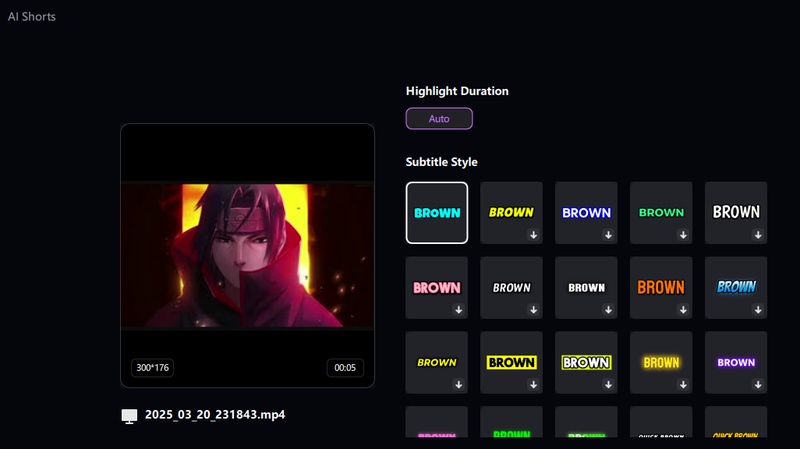This screenshot has width=800, height=449.
Task: Choose the large white BROWN style in first row
Action: [736, 213]
